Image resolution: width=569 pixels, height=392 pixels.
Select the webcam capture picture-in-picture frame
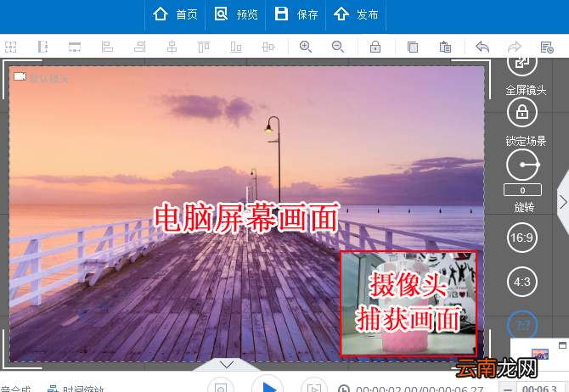coord(408,303)
